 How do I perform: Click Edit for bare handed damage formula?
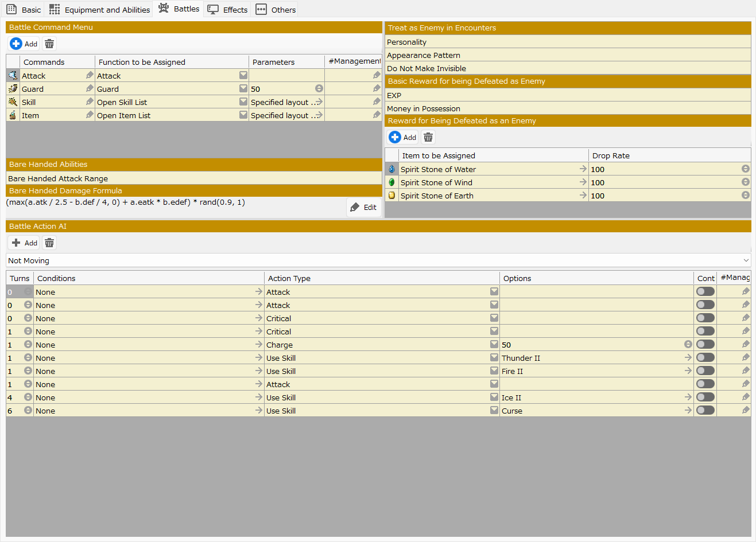click(364, 208)
